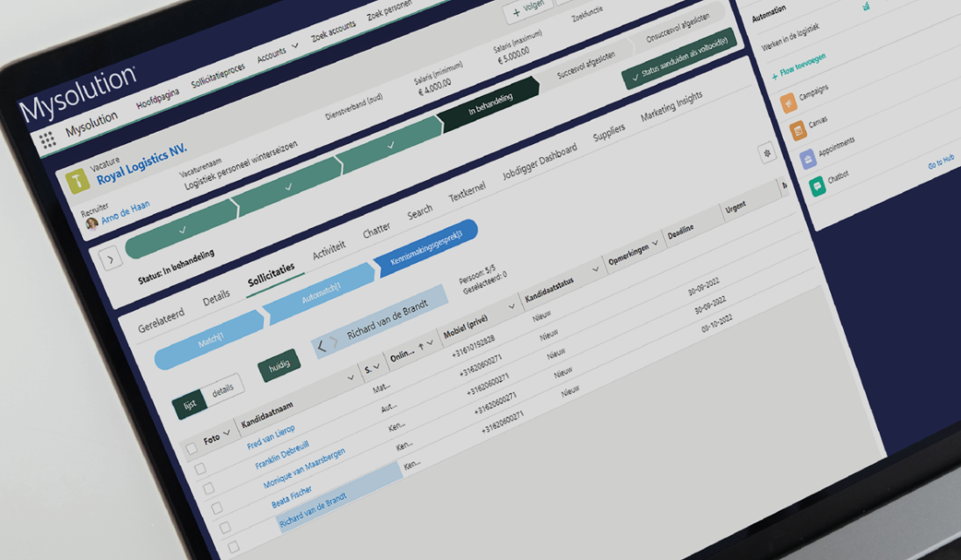
Task: Open the app launcher grid icon
Action: pyautogui.click(x=47, y=140)
